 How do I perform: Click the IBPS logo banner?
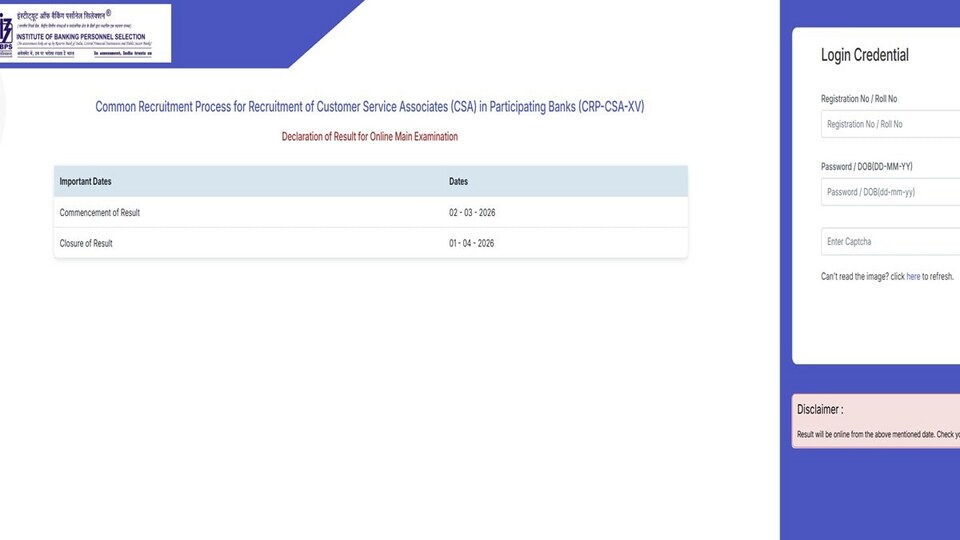pos(85,33)
